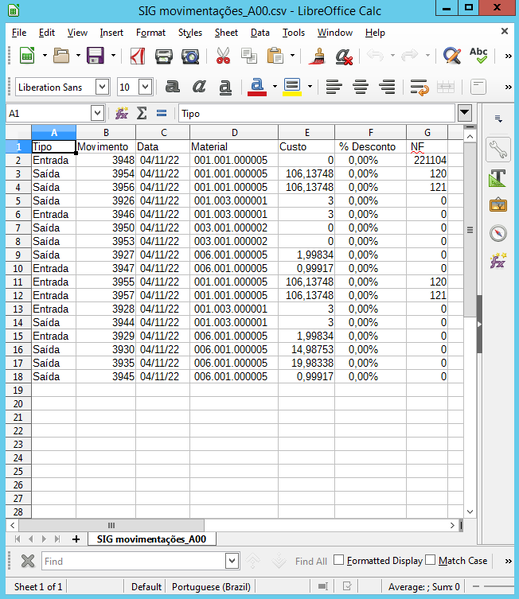Image resolution: width=519 pixels, height=599 pixels.
Task: Run the Spelling check icon
Action: (x=479, y=56)
